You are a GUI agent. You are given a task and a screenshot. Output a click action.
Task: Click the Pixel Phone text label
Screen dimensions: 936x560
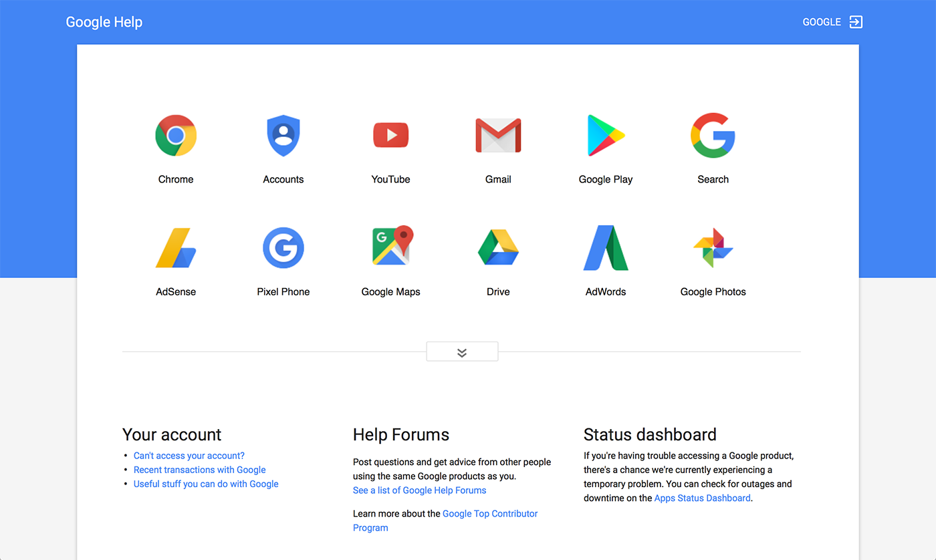tap(283, 291)
